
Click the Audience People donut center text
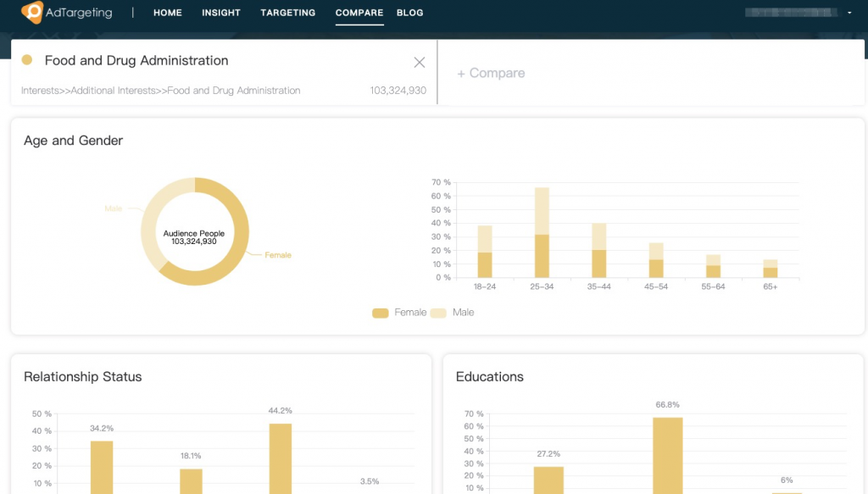[194, 237]
